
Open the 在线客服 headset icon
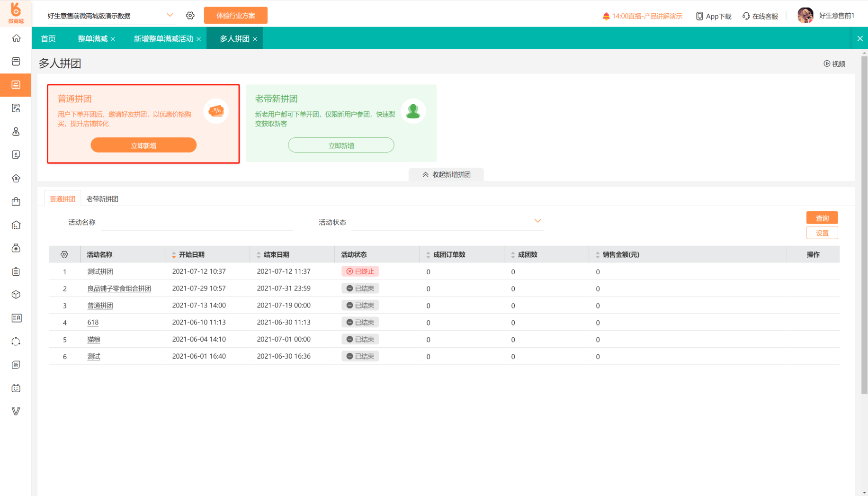pyautogui.click(x=746, y=16)
